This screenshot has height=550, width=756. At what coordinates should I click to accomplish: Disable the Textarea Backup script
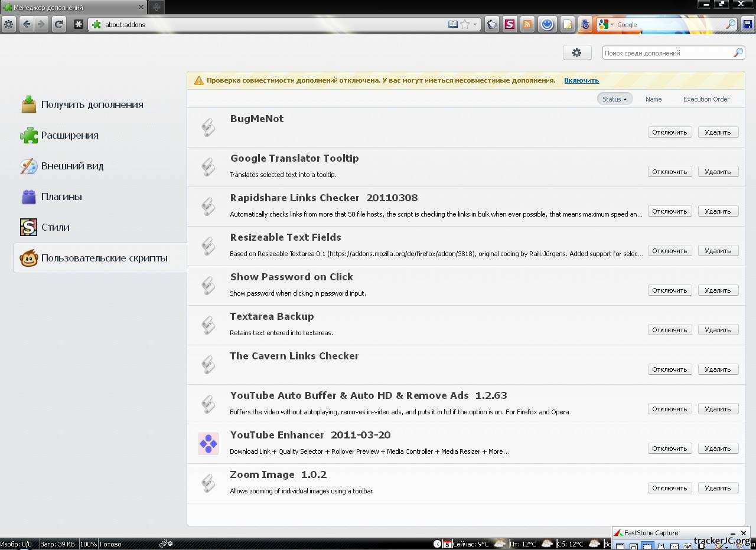pyautogui.click(x=669, y=330)
